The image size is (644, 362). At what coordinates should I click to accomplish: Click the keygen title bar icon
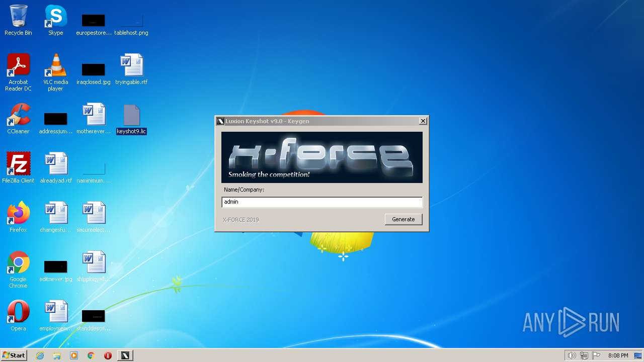click(x=220, y=121)
